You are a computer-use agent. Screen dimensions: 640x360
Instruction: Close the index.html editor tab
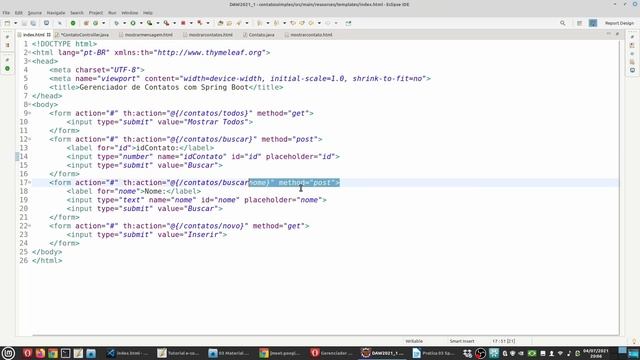tap(49, 35)
